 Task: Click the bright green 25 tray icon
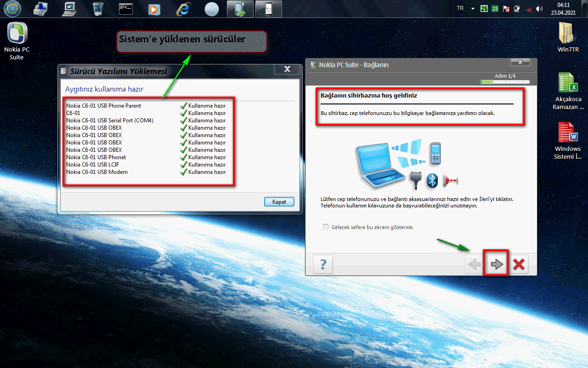[x=484, y=8]
